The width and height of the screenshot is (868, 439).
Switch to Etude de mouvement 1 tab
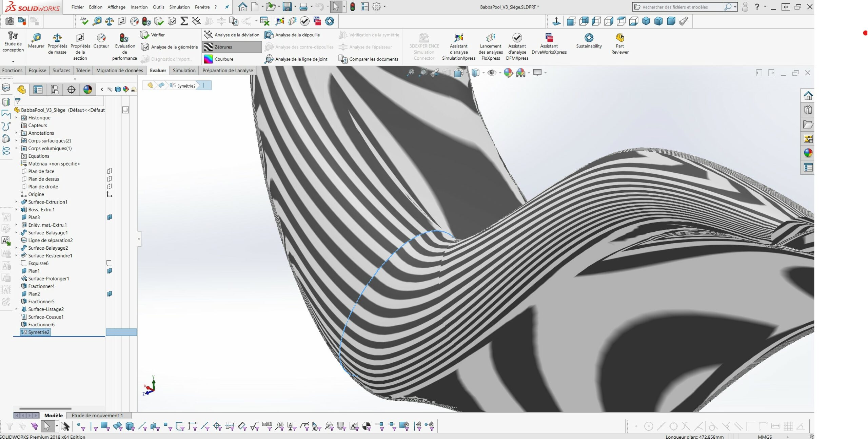97,416
